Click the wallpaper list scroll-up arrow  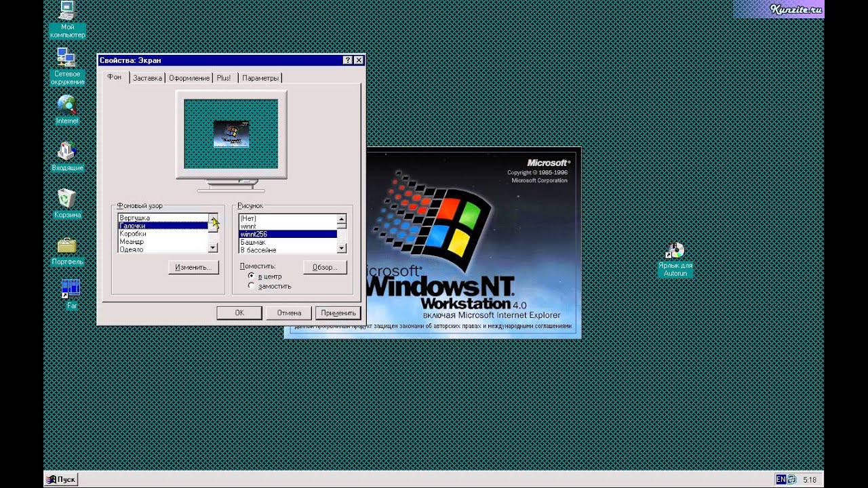[342, 219]
